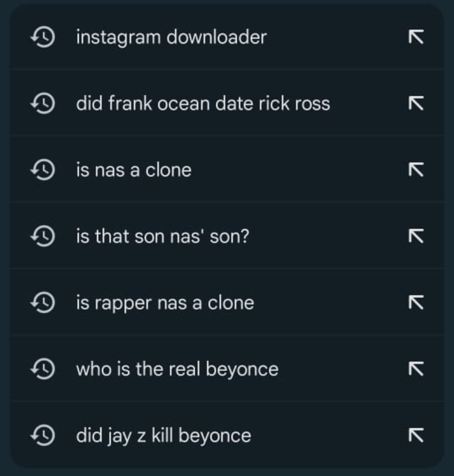Click history icon beside 'is that son nas' son?'
This screenshot has height=476, width=454.
(x=43, y=236)
